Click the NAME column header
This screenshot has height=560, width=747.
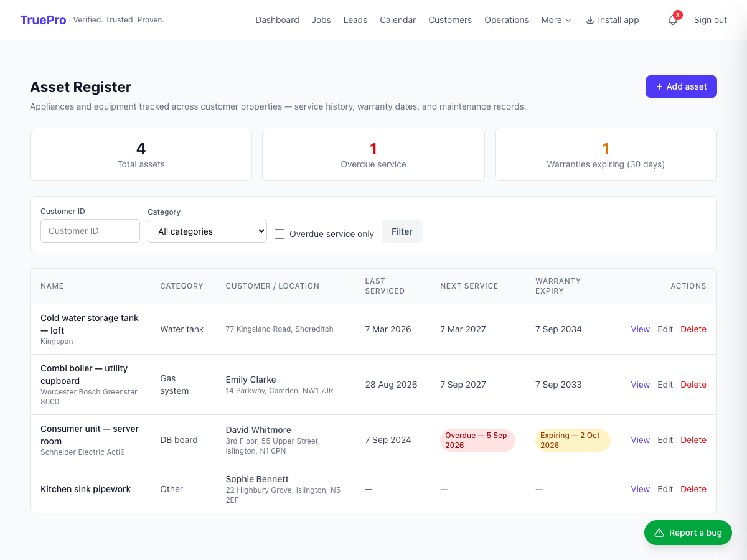tap(52, 286)
